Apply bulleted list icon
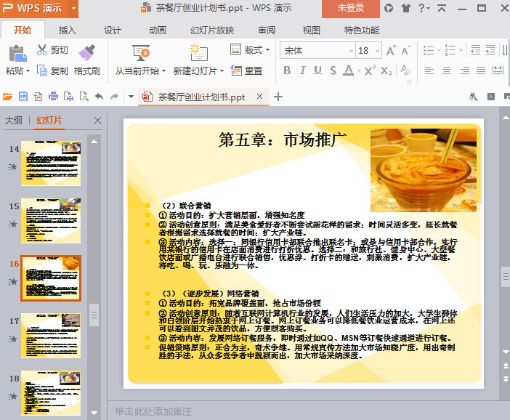 (429, 50)
